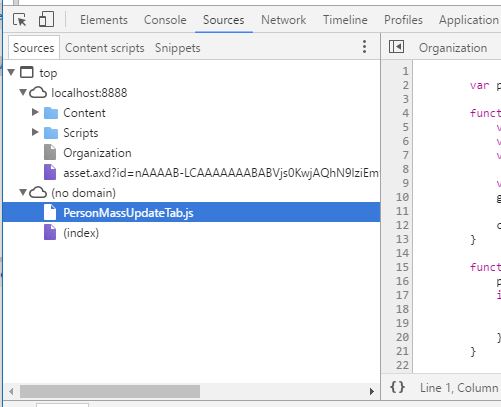Expand the Content folder arrow
This screenshot has height=407, width=501.
[x=35, y=112]
